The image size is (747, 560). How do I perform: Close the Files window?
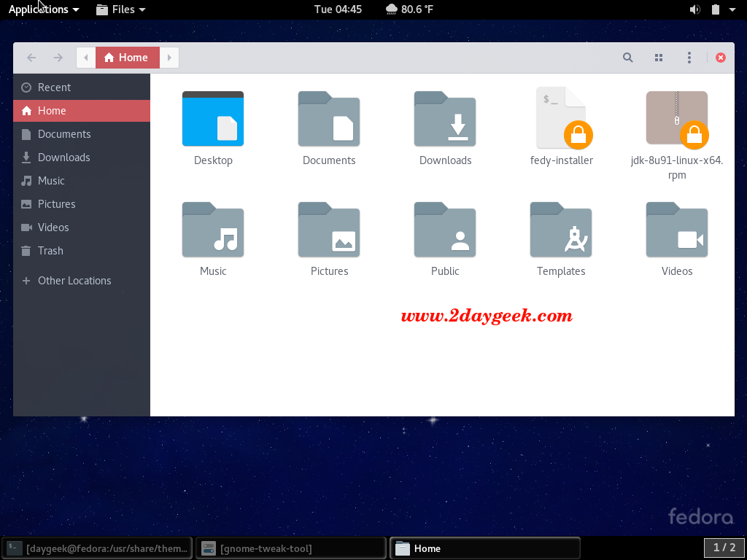720,58
